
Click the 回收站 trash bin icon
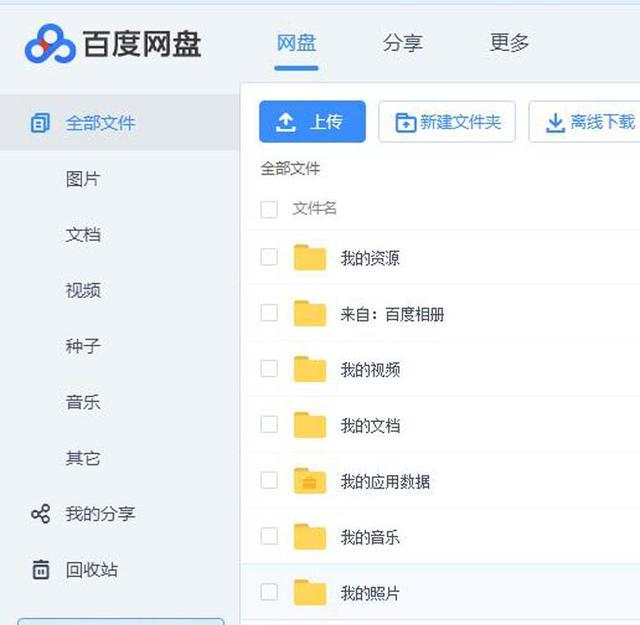tap(40, 569)
